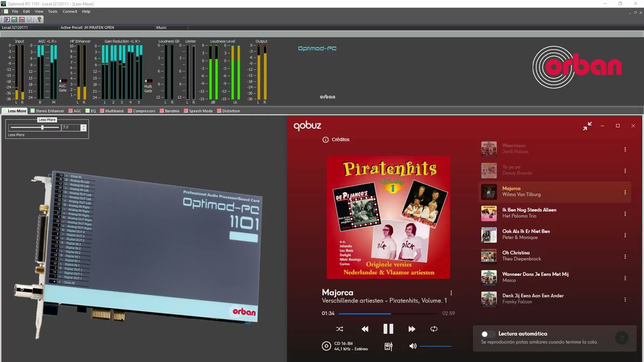Enable the Lectura automática switch
The width and height of the screenshot is (644, 362).
pyautogui.click(x=487, y=334)
